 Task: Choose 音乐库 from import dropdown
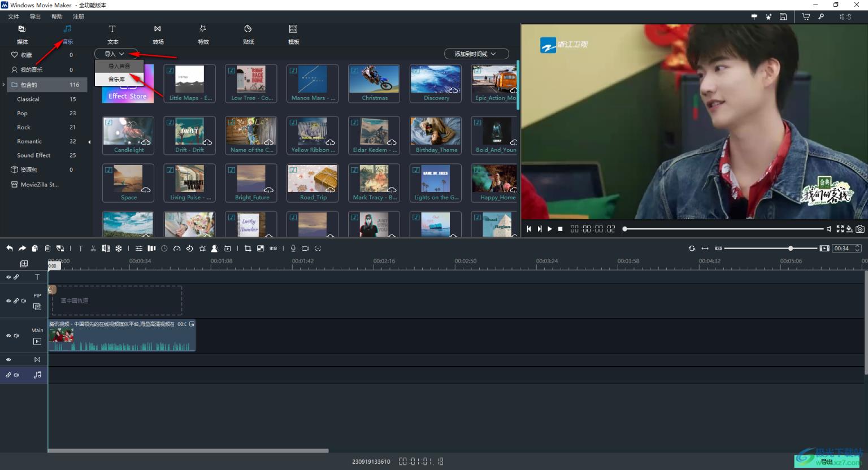point(119,79)
